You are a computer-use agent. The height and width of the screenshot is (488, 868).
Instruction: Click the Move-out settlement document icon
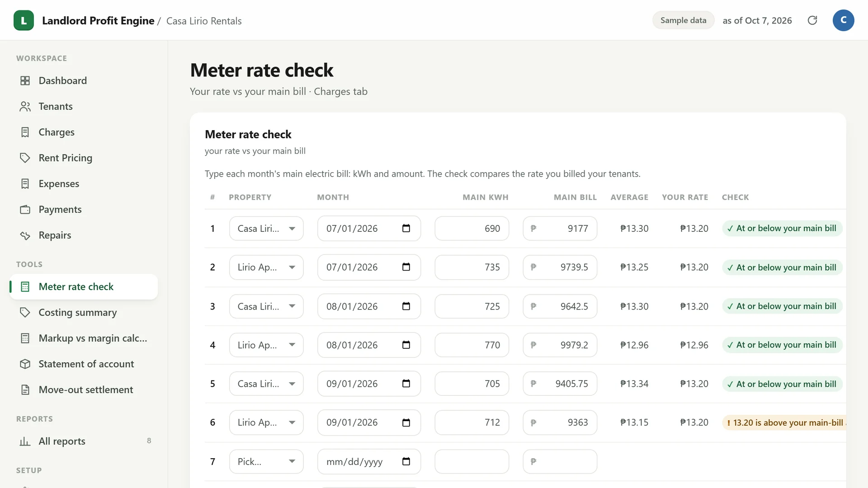coord(25,389)
